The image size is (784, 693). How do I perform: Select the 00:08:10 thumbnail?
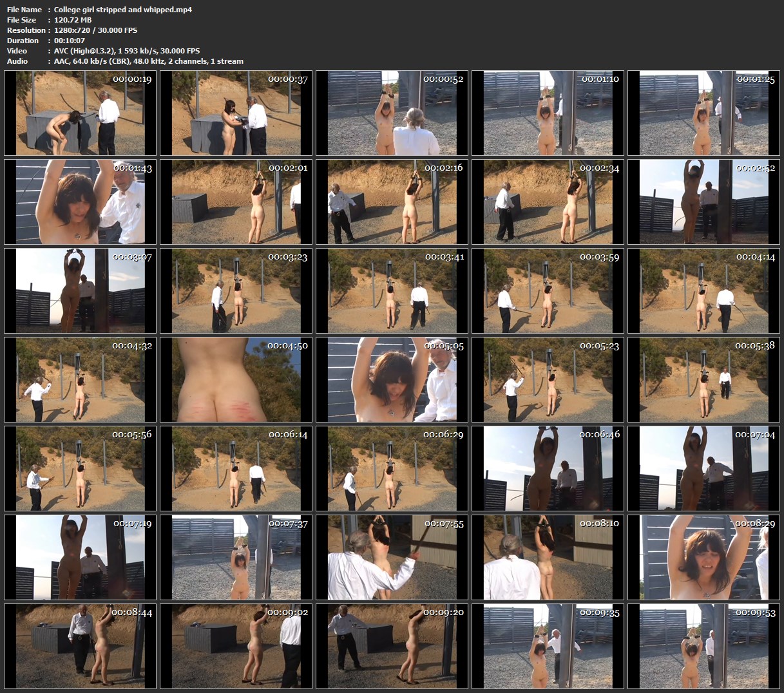pos(548,558)
